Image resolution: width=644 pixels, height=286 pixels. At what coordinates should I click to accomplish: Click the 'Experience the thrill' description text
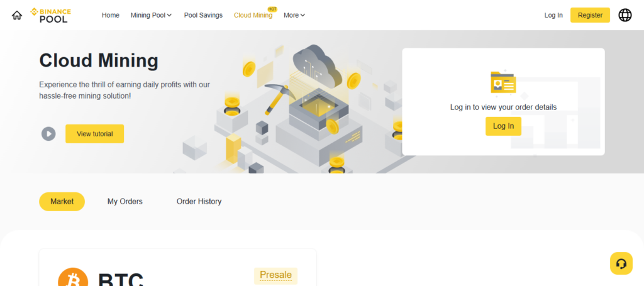pyautogui.click(x=125, y=91)
